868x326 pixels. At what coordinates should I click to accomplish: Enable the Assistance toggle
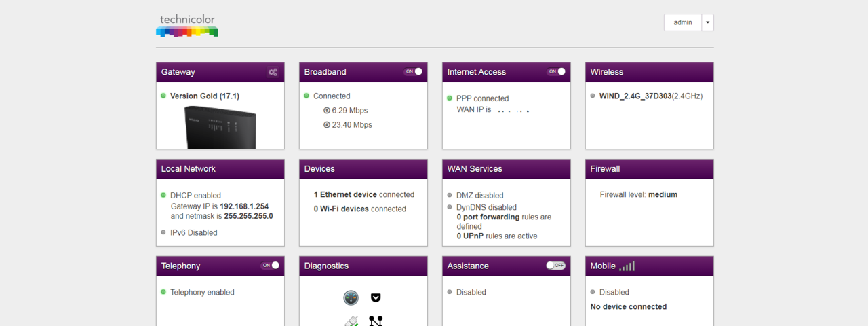[x=555, y=266]
